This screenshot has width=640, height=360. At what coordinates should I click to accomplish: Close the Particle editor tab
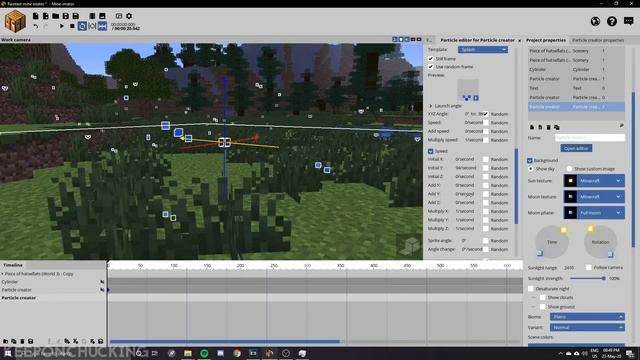[x=519, y=40]
